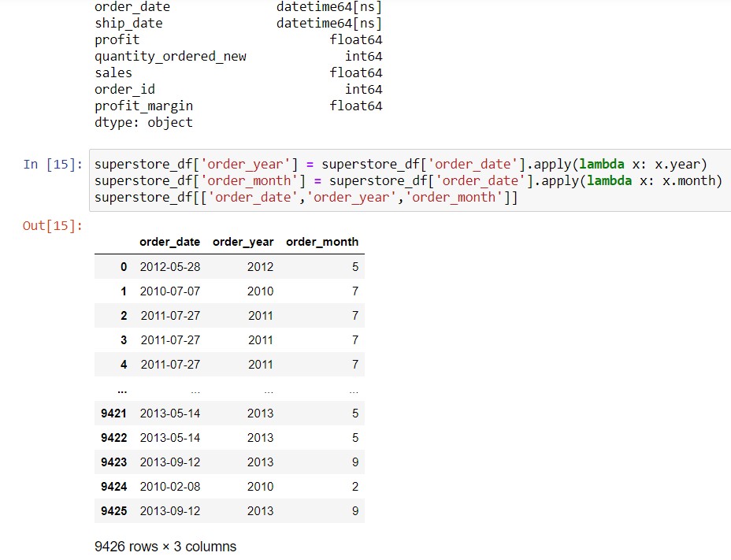Click the order_month column header

[322, 242]
